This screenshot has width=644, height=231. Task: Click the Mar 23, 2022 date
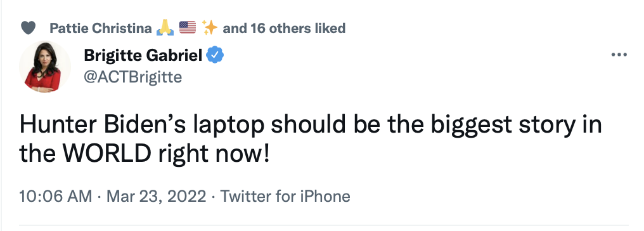tap(156, 196)
